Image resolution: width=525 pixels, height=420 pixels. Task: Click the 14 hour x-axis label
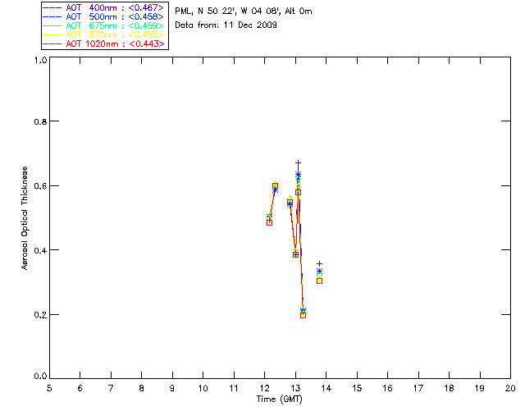click(x=326, y=389)
